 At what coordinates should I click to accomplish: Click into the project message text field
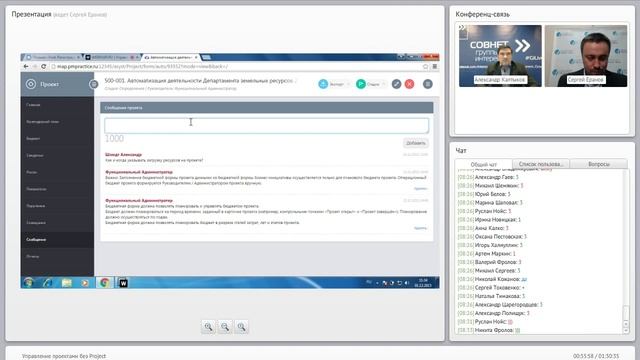(x=267, y=126)
